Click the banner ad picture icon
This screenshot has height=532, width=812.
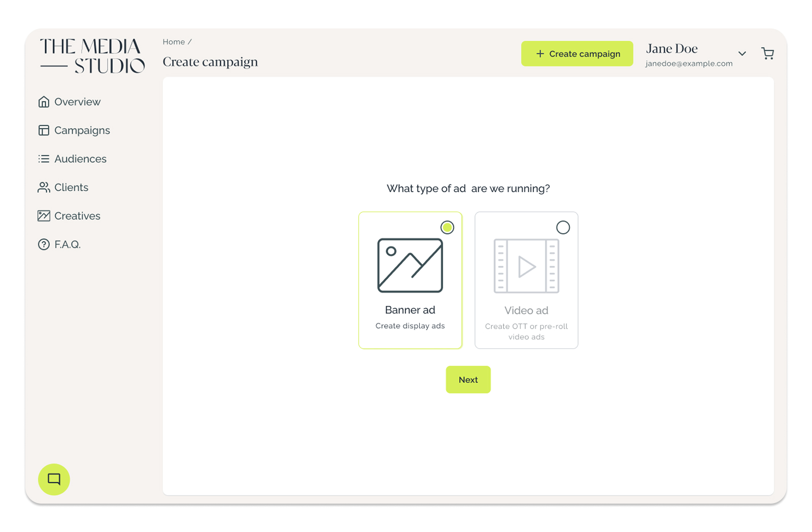point(410,265)
